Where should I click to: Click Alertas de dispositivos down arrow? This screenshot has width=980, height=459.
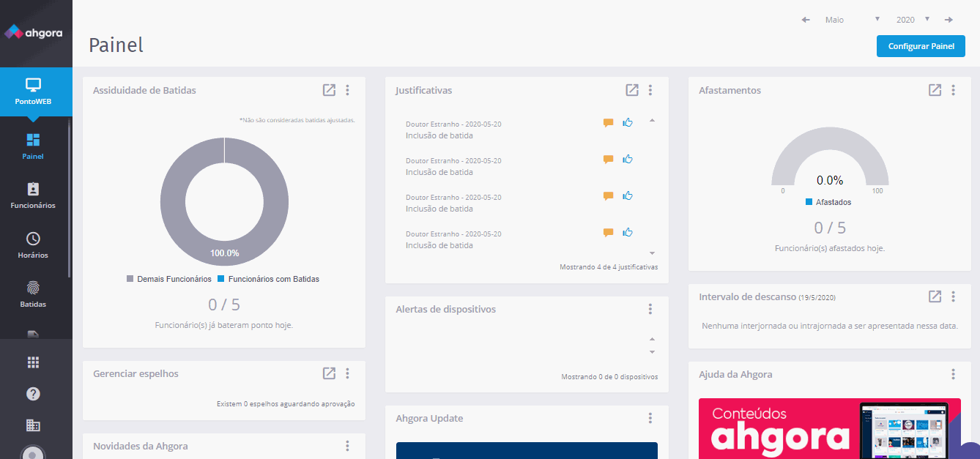pos(652,352)
